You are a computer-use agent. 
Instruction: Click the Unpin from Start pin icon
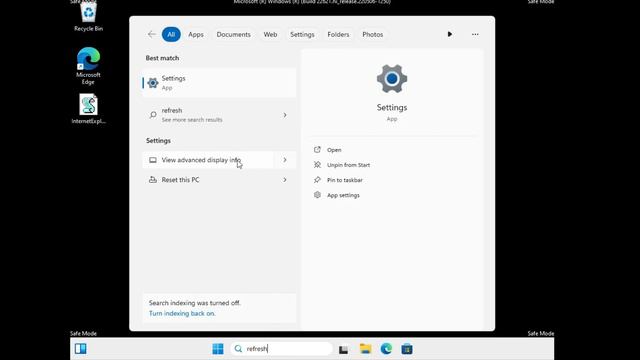pyautogui.click(x=317, y=165)
